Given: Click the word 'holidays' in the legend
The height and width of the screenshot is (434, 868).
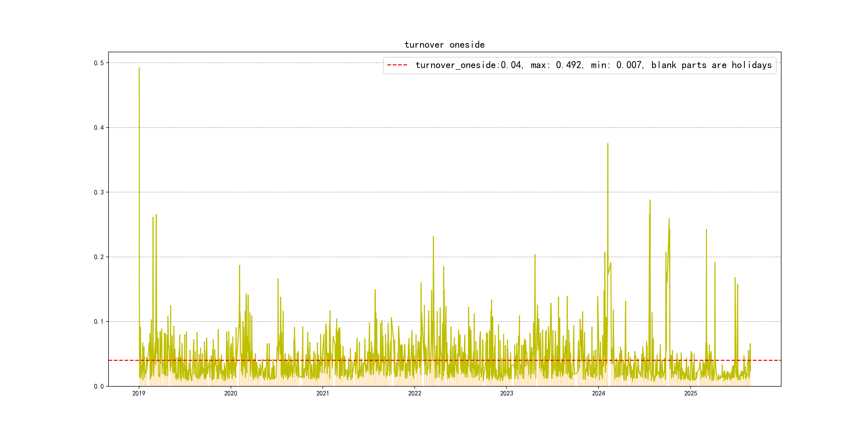Looking at the screenshot, I should (x=751, y=65).
